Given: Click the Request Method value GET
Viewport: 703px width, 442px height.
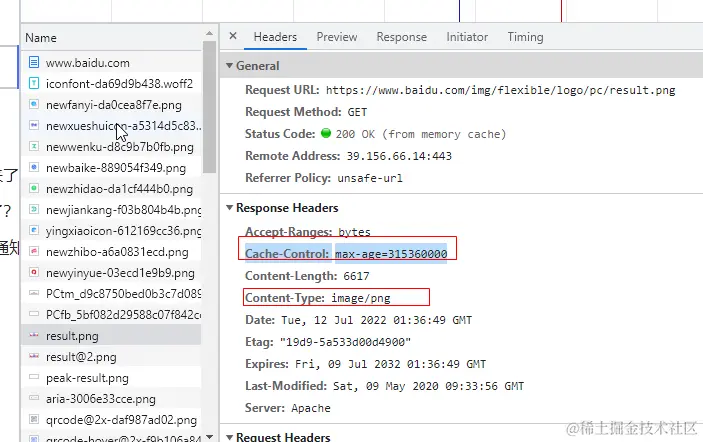Looking at the screenshot, I should tap(357, 112).
